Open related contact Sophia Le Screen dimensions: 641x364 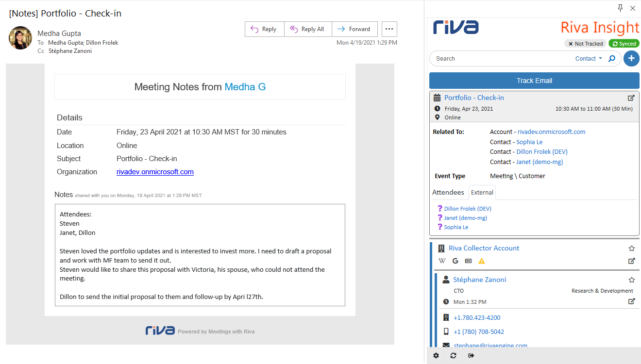529,142
